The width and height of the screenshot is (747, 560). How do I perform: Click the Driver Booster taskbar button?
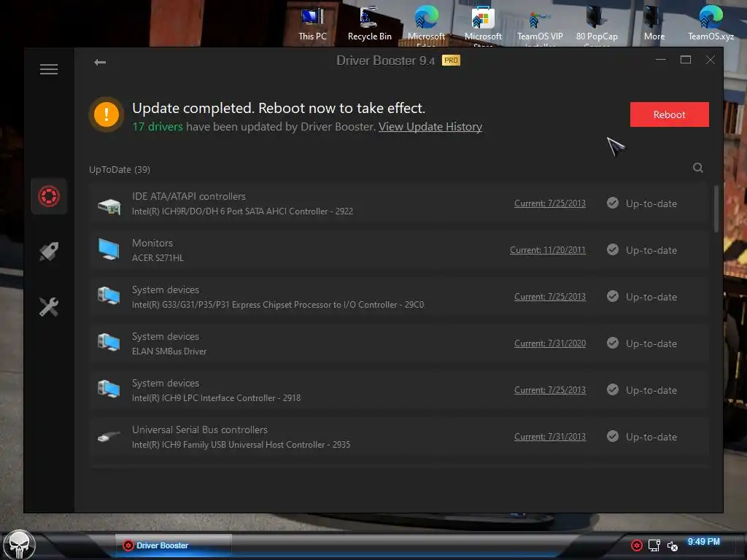[174, 545]
